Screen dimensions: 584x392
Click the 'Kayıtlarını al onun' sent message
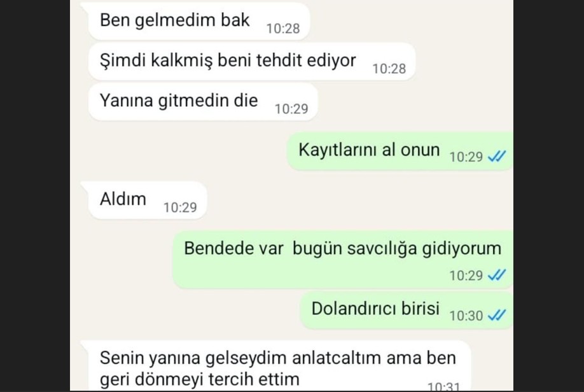[400, 151]
